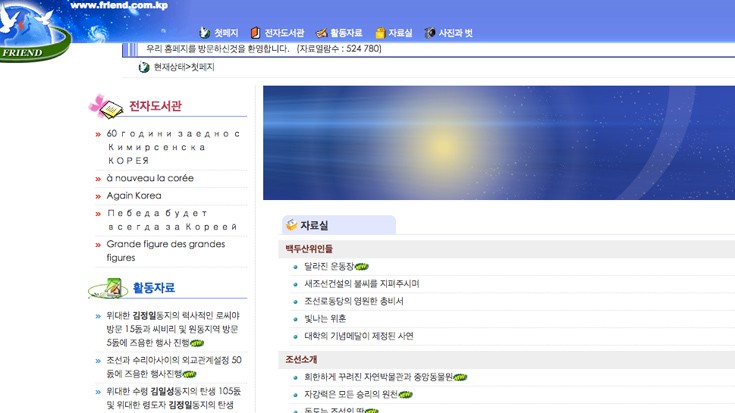Click the 자료실 tab icon in main panel

pyautogui.click(x=291, y=226)
